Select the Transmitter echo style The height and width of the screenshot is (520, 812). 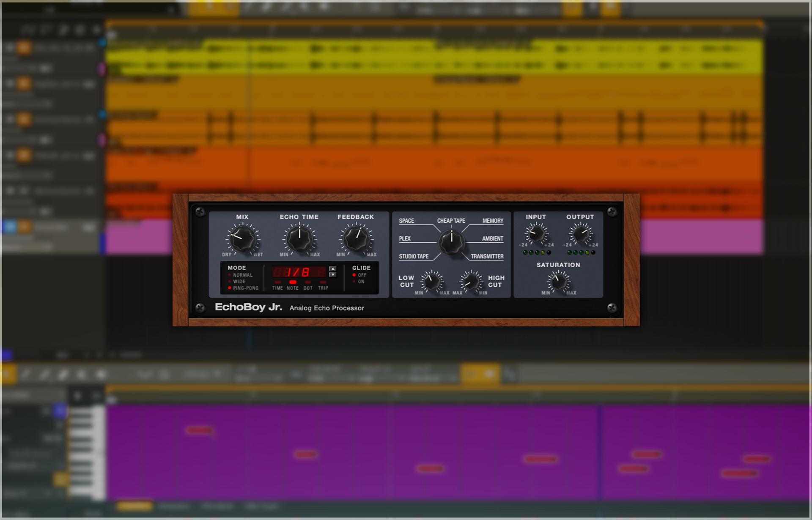pos(487,256)
